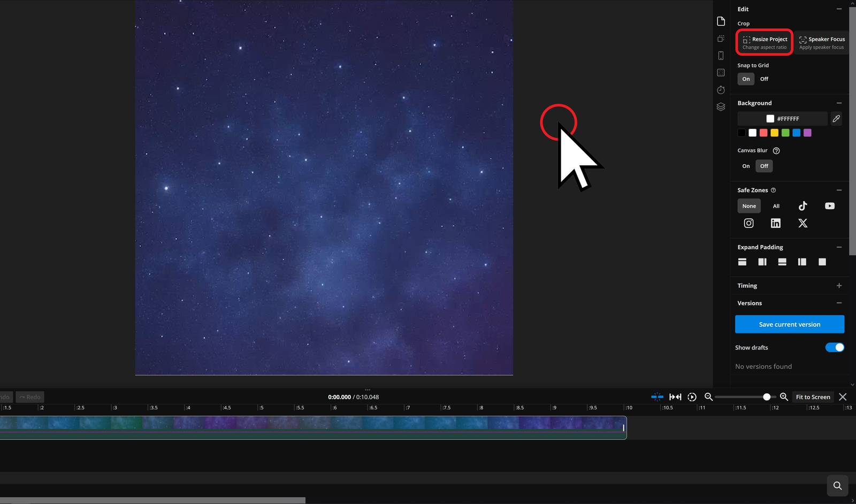
Task: Turn off Snap to Grid
Action: tap(764, 79)
